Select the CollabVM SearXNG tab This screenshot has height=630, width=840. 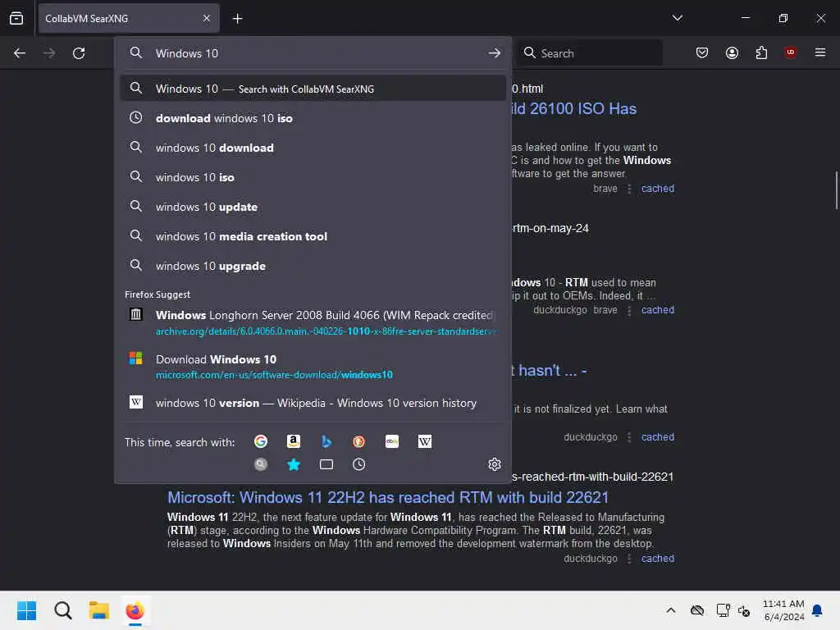point(129,19)
